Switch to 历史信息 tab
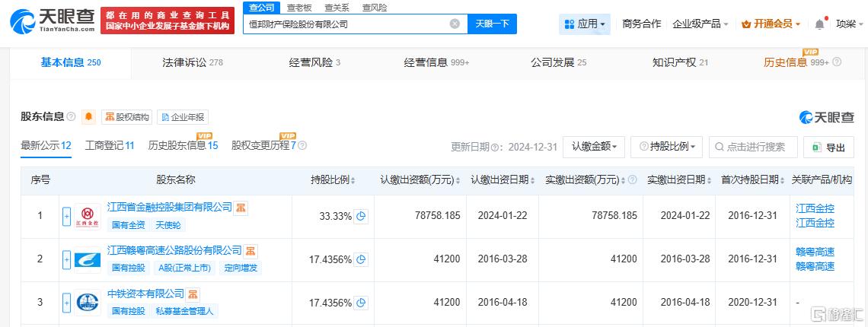Viewport: 868px width, 327px height. click(796, 62)
